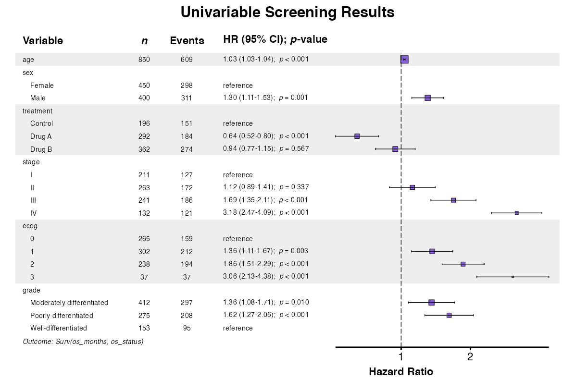Select the Drug A purple square marker
The width and height of the screenshot is (575, 392).
[x=357, y=136]
